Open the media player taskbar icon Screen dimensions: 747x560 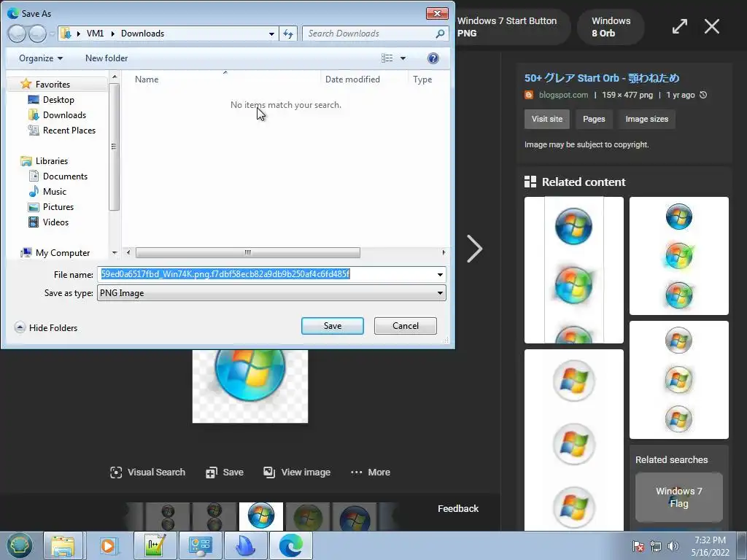108,545
